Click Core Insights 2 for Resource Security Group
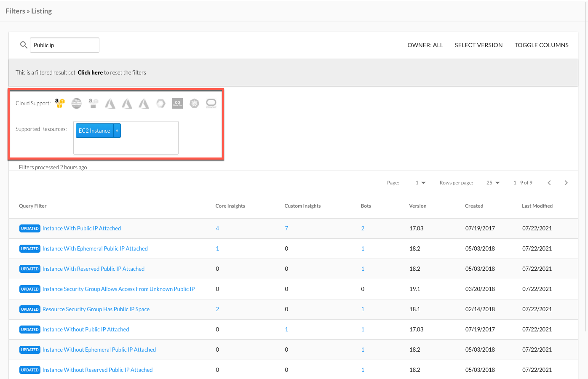The height and width of the screenshot is (379, 588). coord(217,309)
